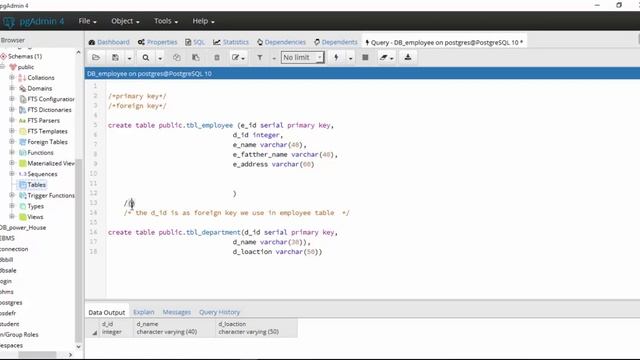
Task: Expand the Functions node
Action: click(x=12, y=152)
